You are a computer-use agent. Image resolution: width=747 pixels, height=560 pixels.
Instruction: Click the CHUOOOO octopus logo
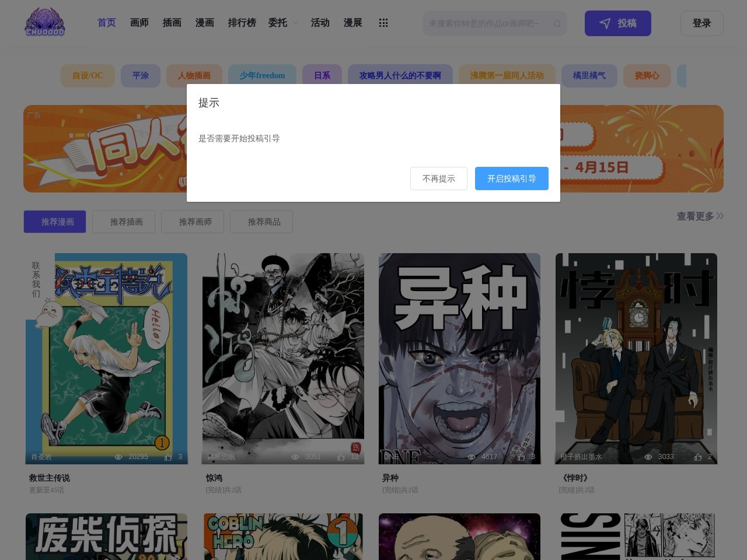point(44,22)
